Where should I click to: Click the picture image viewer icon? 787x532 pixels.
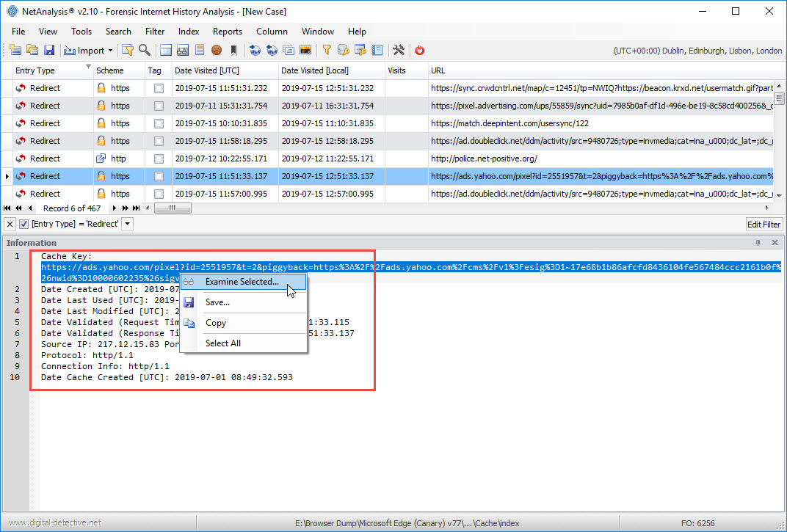tap(305, 50)
